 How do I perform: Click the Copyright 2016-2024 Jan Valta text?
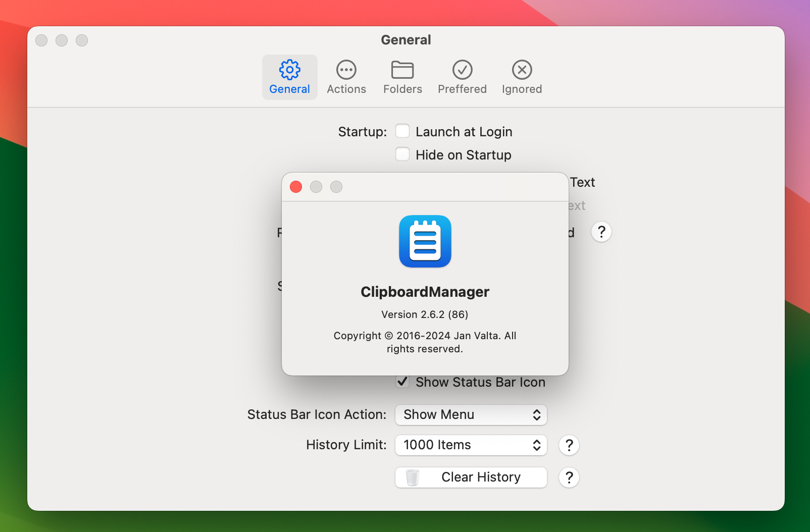[425, 342]
